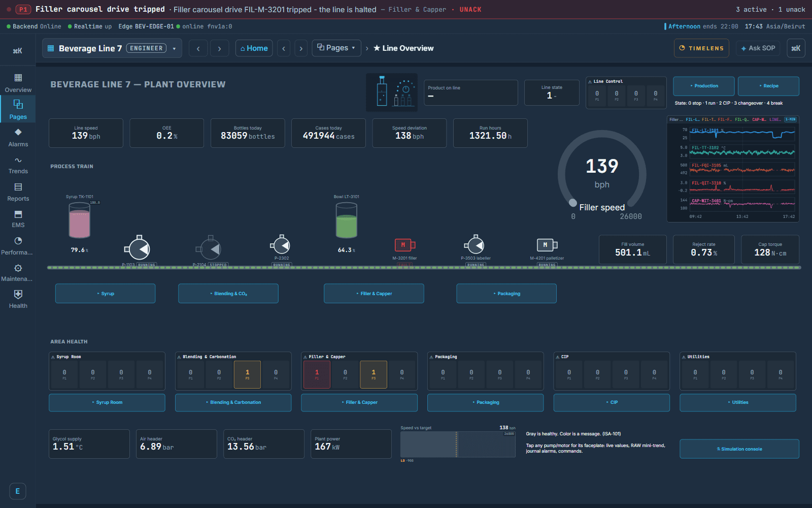Click the stopped P-2104 pump symbol

(x=210, y=248)
